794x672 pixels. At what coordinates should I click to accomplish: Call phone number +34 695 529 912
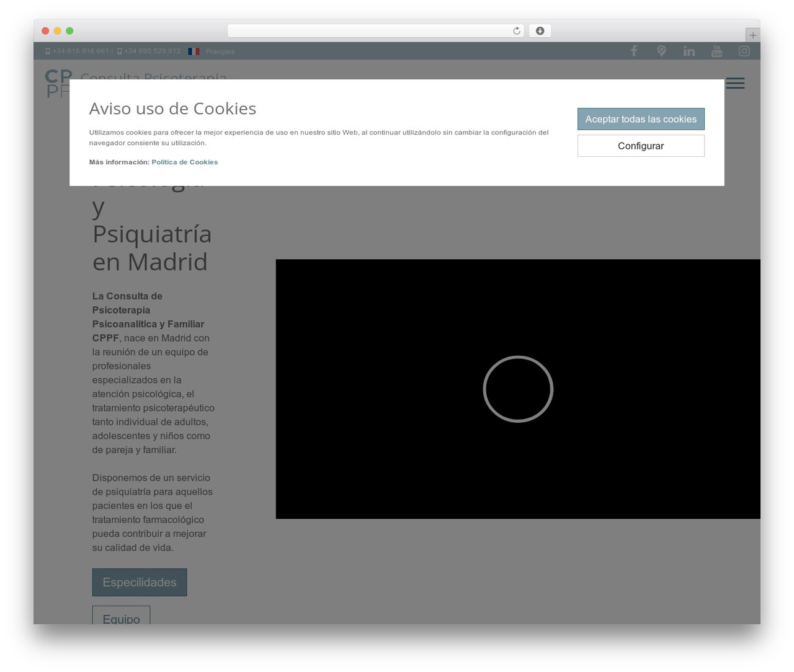153,51
